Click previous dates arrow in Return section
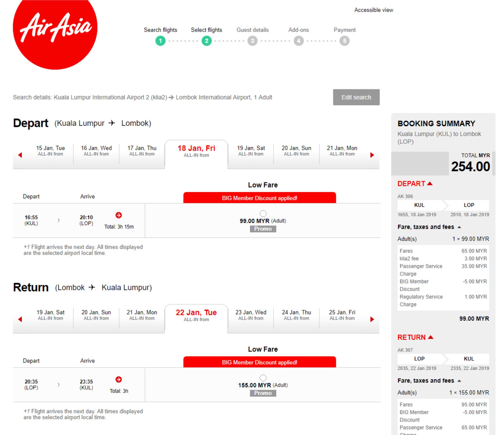 (x=20, y=319)
